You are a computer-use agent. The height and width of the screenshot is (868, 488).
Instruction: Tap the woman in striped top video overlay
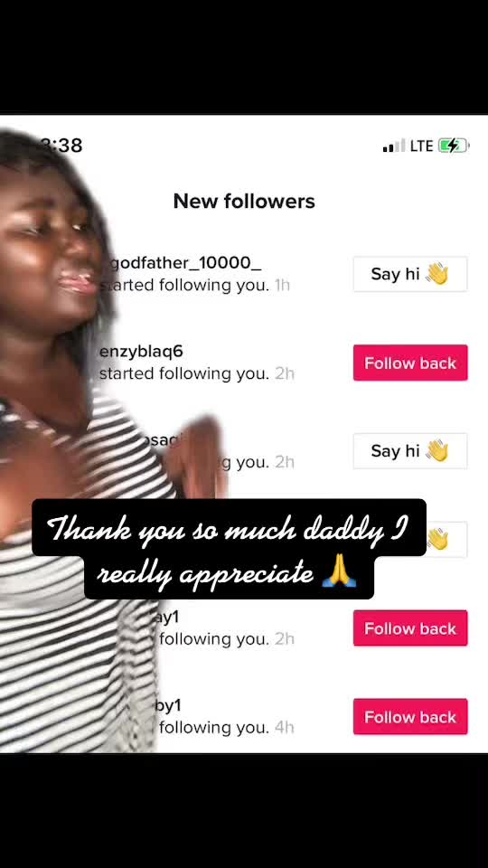(83, 443)
